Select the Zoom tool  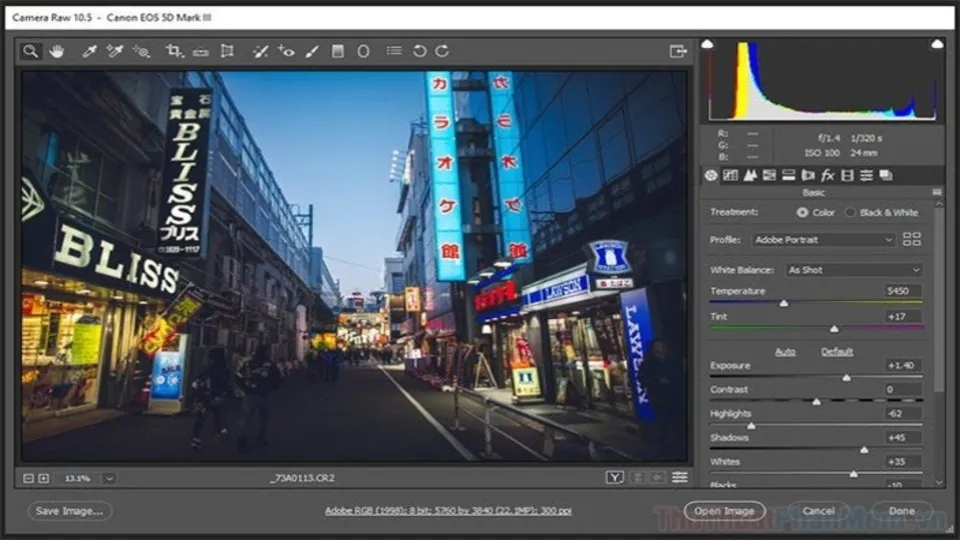pos(30,51)
